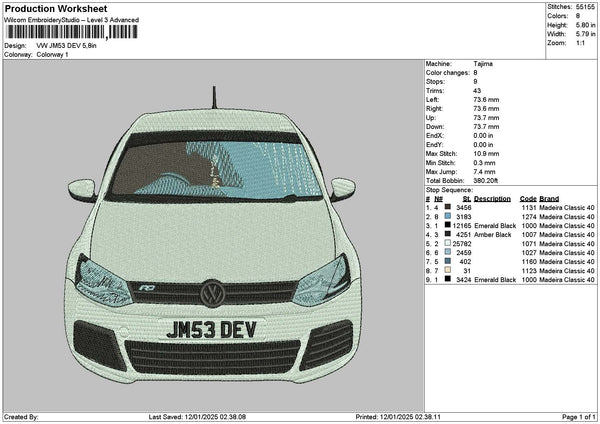The width and height of the screenshot is (600, 424).
Task: Click the dark brown swatch for stop 1
Action: [x=447, y=207]
